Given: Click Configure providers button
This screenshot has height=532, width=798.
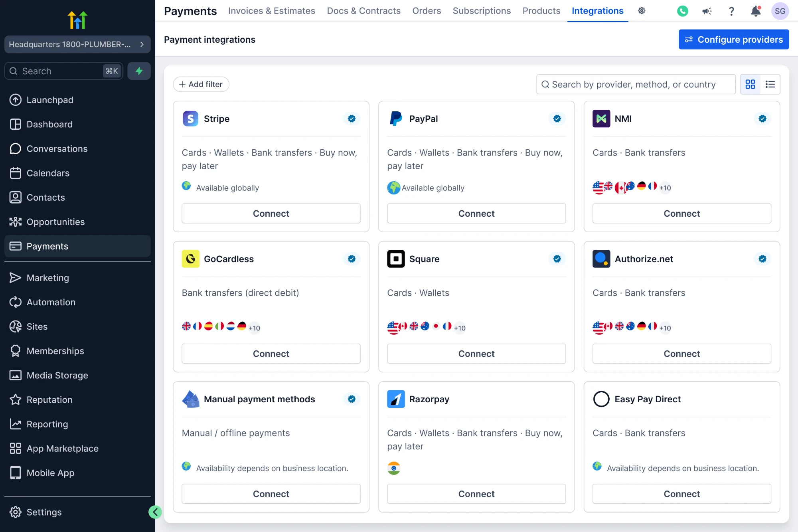Looking at the screenshot, I should pyautogui.click(x=734, y=40).
